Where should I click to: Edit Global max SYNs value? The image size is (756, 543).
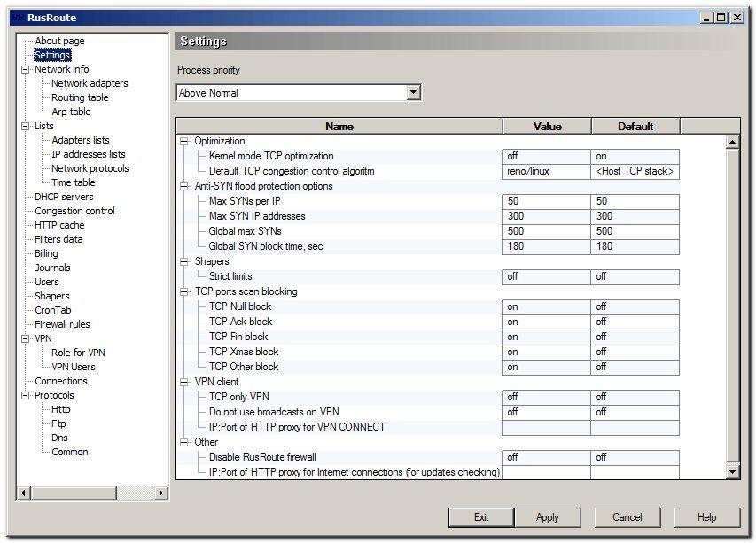(546, 231)
